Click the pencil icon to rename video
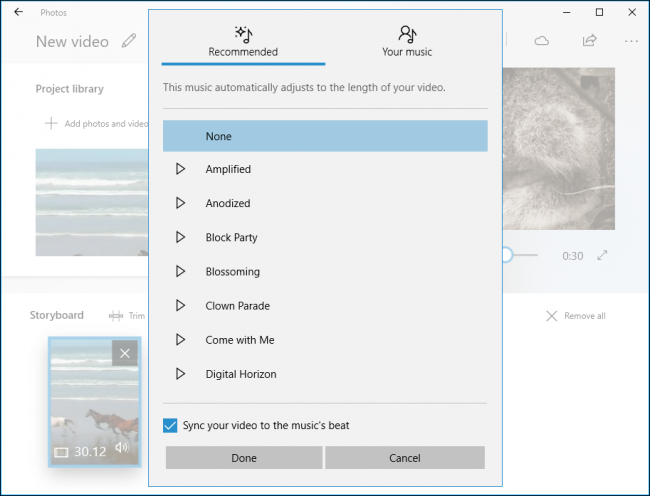 129,41
